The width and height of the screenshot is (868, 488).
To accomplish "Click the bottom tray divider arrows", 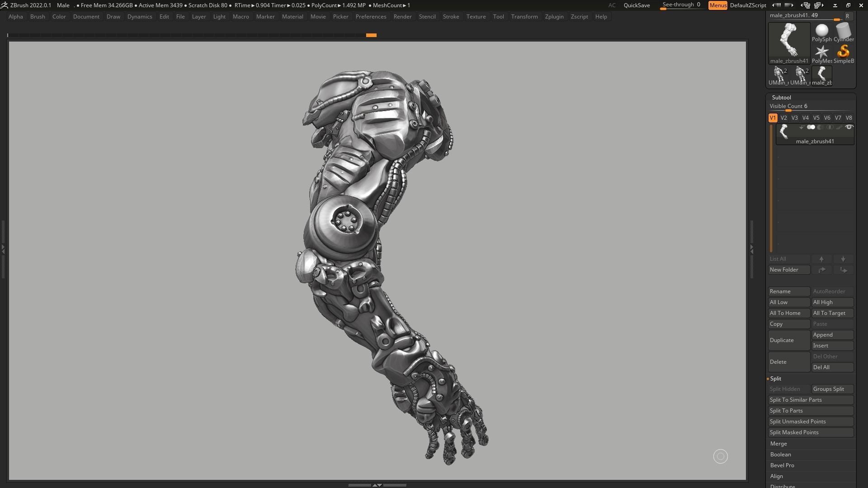I will point(377,485).
